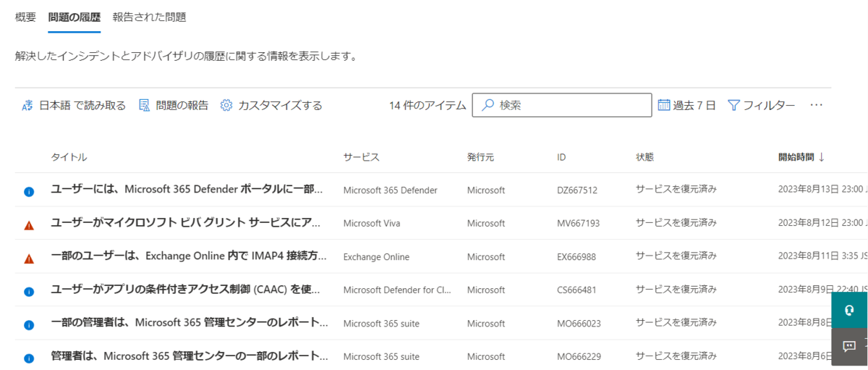Open the Exchange Online IMAP4 incident title
The width and height of the screenshot is (868, 370).
[x=189, y=256]
